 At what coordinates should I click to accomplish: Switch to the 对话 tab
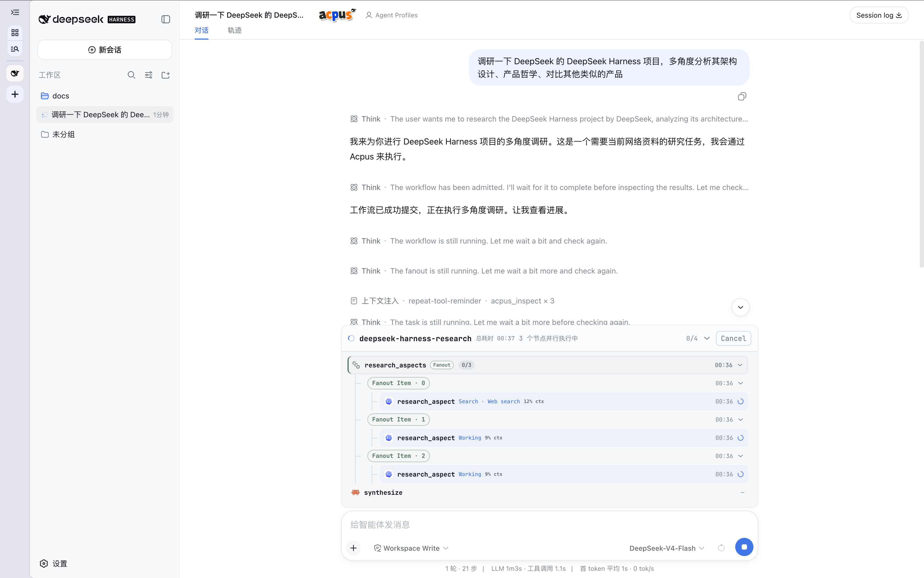pyautogui.click(x=202, y=30)
